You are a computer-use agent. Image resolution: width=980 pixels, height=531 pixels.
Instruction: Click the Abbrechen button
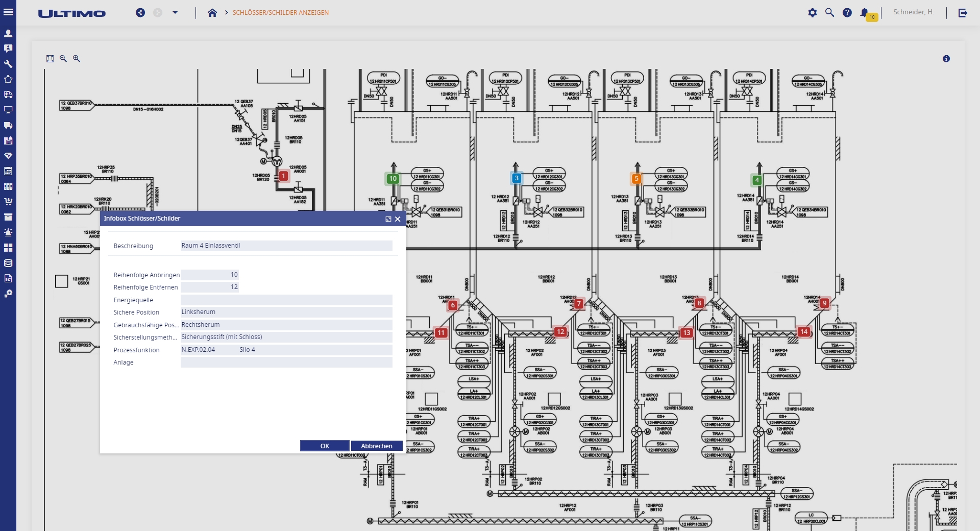tap(377, 446)
